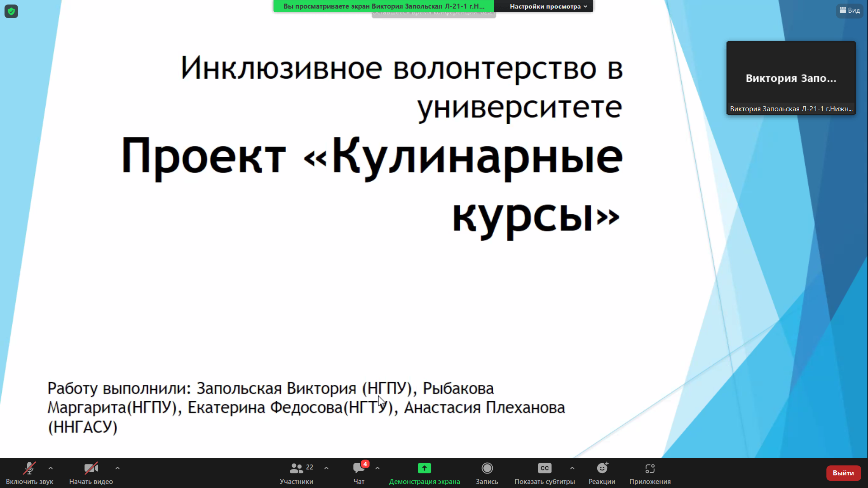Start recording with the Запись icon
The width and height of the screenshot is (868, 488).
click(x=487, y=469)
